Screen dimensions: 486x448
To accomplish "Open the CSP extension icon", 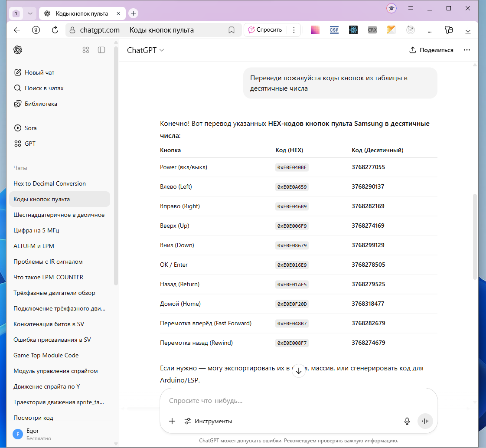I will (x=334, y=30).
